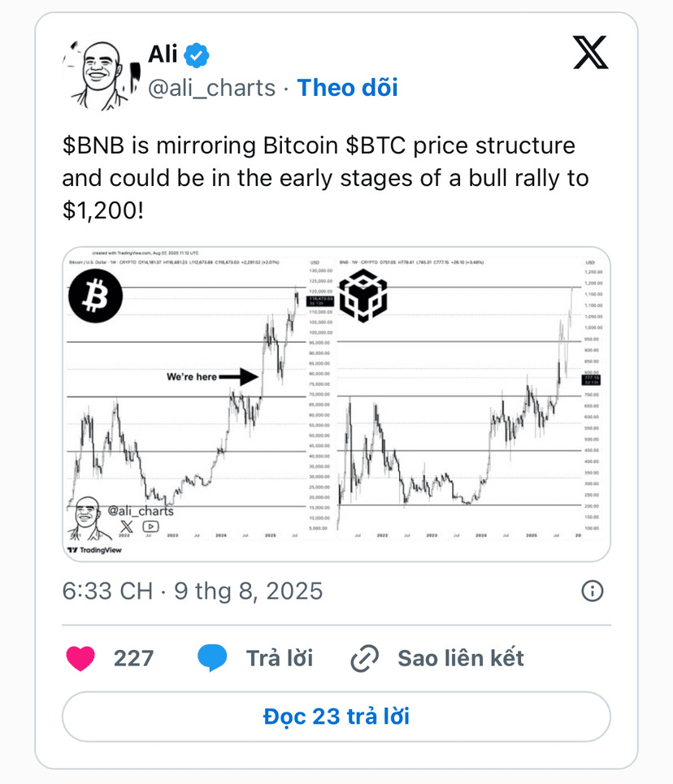Image resolution: width=673 pixels, height=784 pixels.
Task: Click the author name Ali
Action: (163, 54)
